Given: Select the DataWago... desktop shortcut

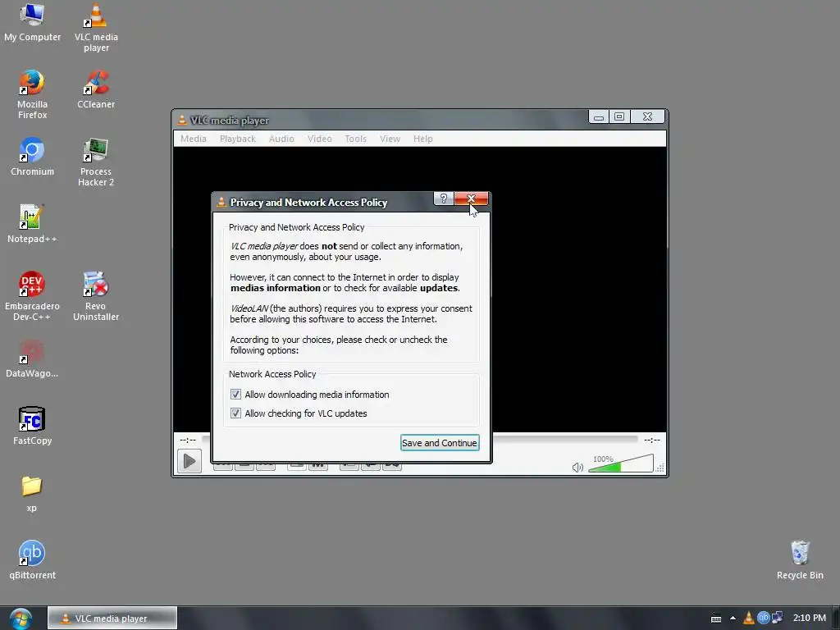Looking at the screenshot, I should coord(32,358).
